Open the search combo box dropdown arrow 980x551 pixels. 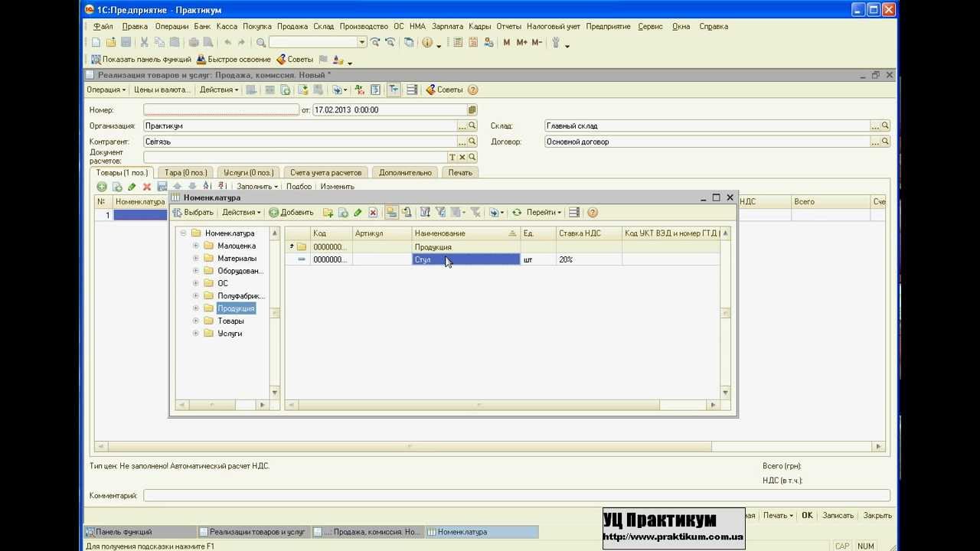tap(362, 42)
